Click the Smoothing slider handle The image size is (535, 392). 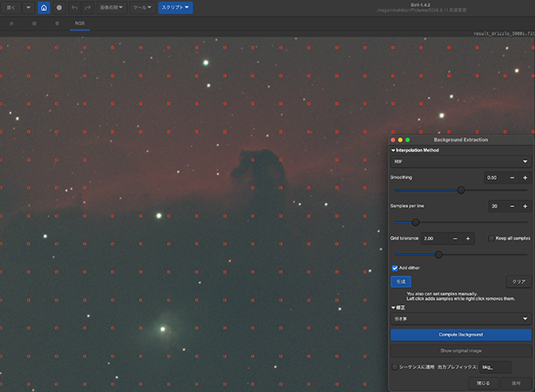tap(461, 190)
